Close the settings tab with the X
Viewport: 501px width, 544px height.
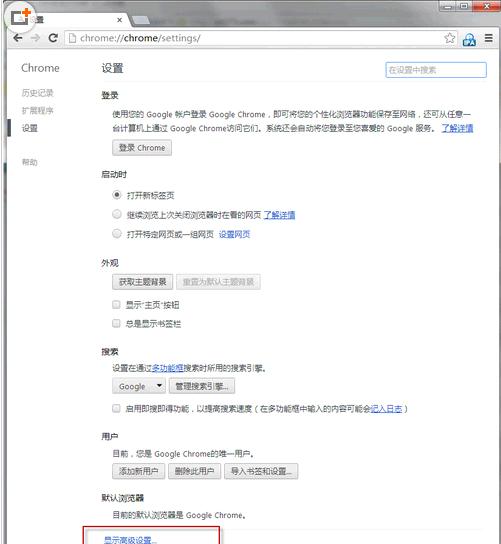119,20
